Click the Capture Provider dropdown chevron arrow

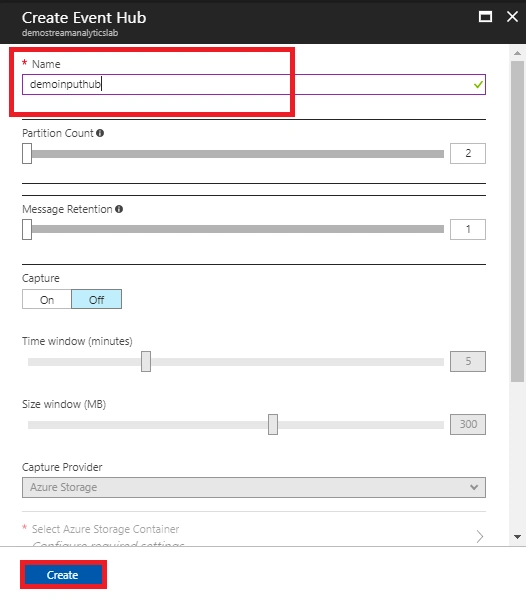[x=474, y=487]
